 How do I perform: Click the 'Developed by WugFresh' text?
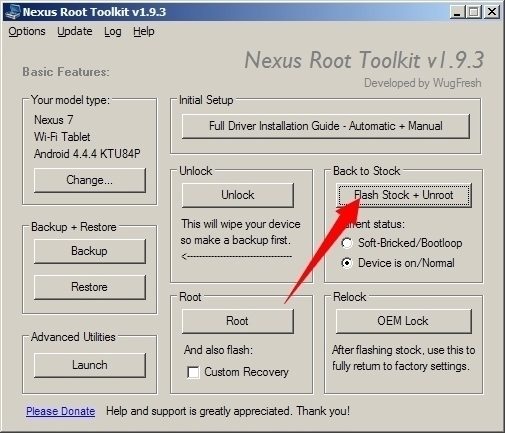point(423,83)
